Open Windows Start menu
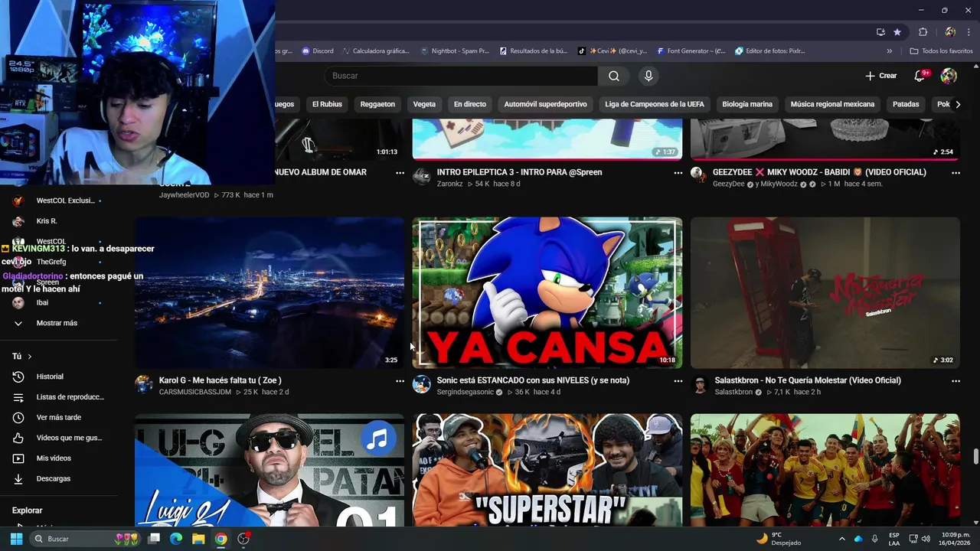 [x=16, y=539]
